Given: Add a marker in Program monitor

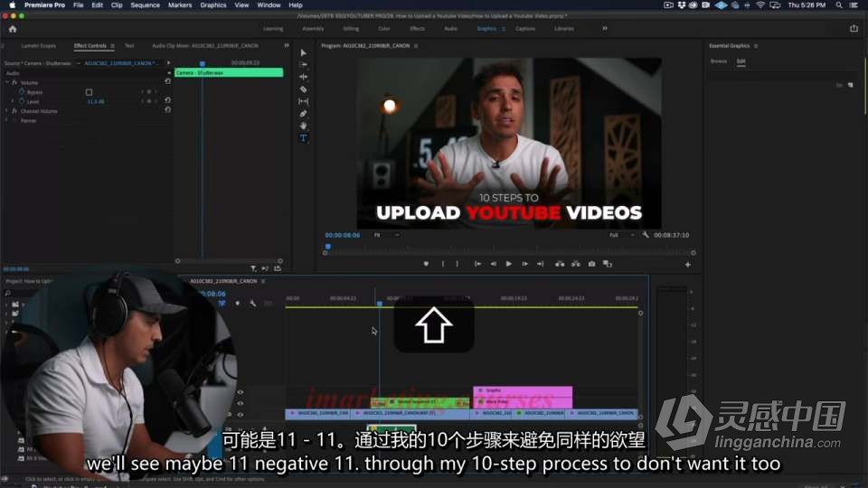Looking at the screenshot, I should (426, 264).
